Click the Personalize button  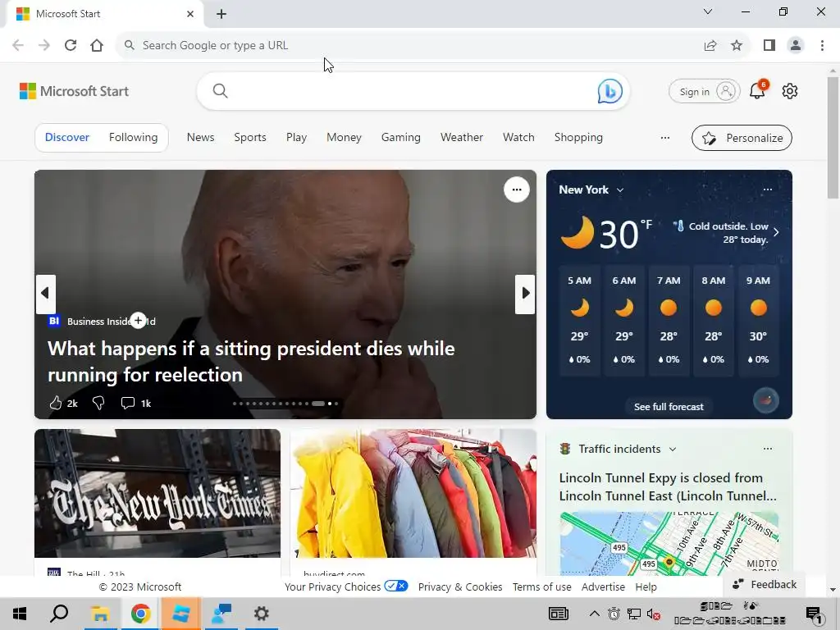tap(742, 138)
